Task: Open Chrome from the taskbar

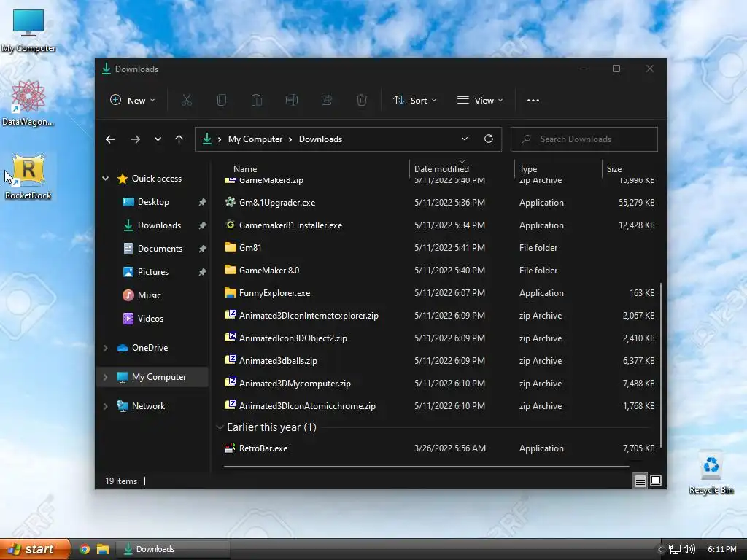Action: [x=85, y=549]
